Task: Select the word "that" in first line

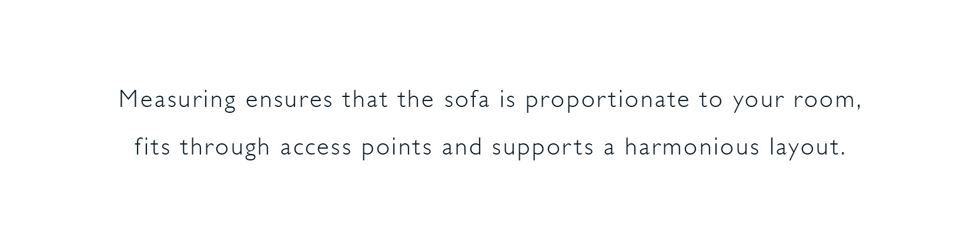Action: click(x=365, y=100)
